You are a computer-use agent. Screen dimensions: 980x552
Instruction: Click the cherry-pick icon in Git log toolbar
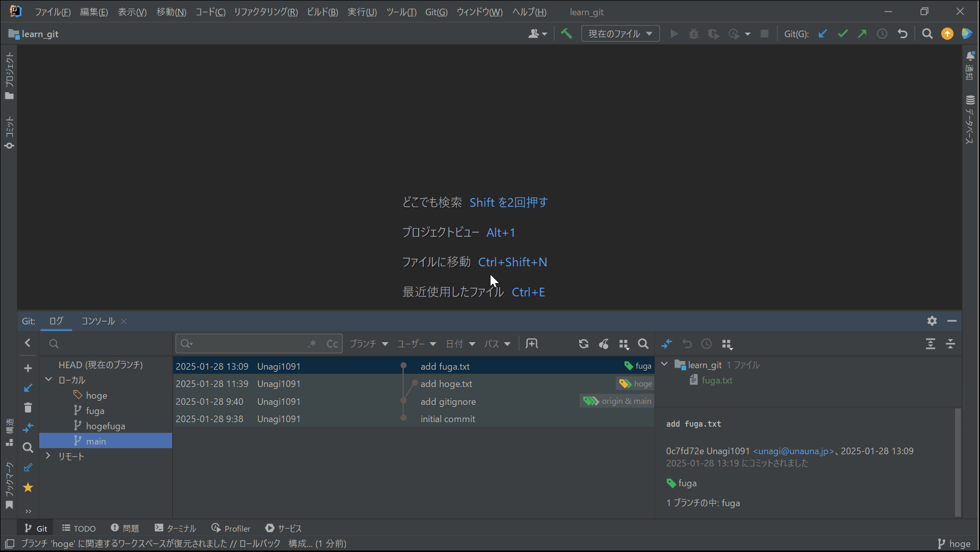tap(604, 344)
